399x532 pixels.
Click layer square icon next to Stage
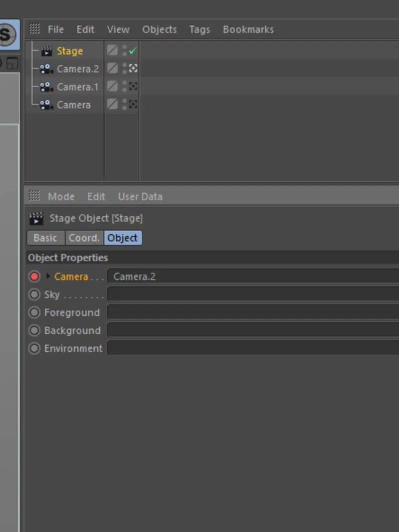pyautogui.click(x=113, y=51)
